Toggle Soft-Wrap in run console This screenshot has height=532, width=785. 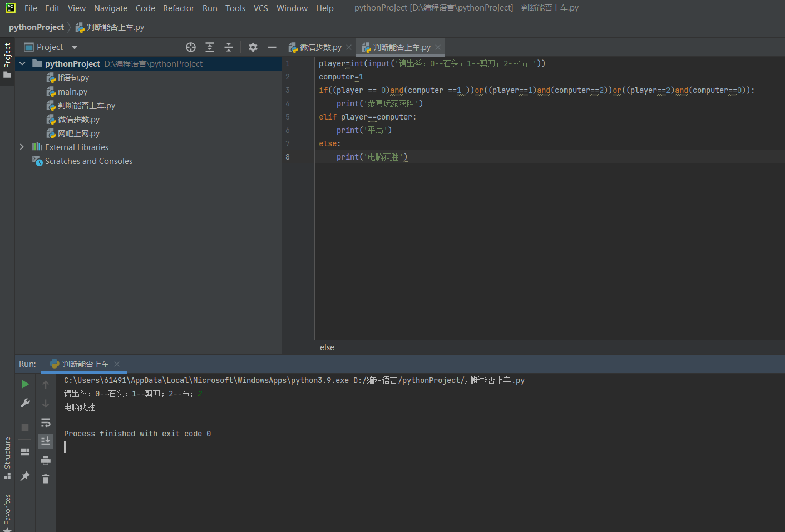click(x=46, y=422)
